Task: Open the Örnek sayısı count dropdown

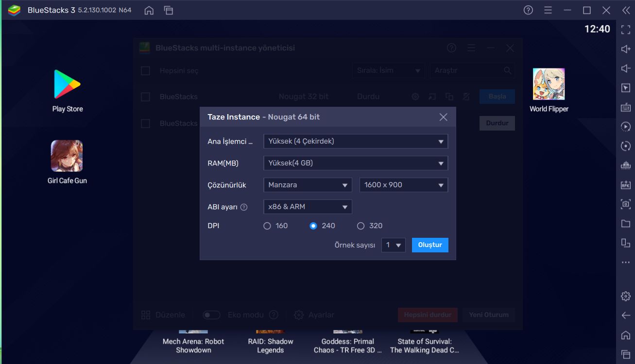Action: [393, 245]
